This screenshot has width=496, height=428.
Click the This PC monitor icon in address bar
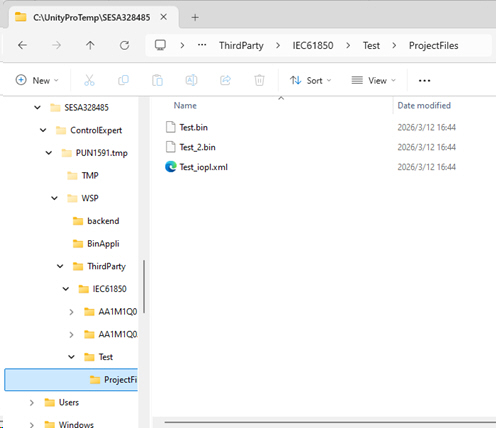click(160, 45)
